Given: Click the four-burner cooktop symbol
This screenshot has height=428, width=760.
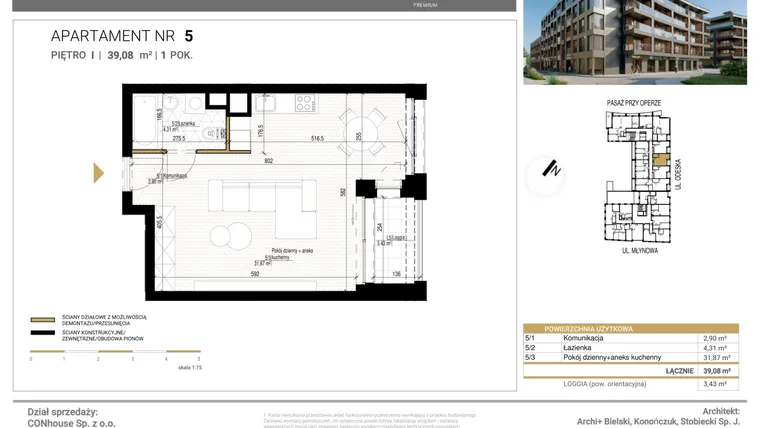Looking at the screenshot, I should (305, 103).
